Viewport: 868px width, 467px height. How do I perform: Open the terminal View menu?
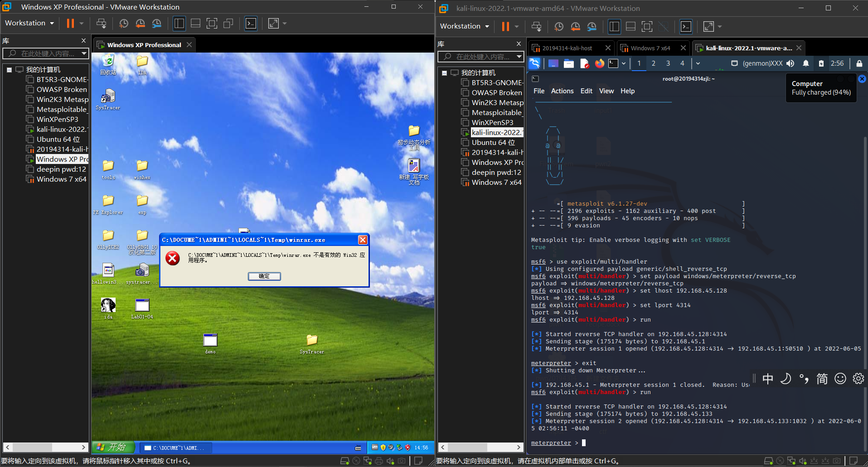pyautogui.click(x=606, y=91)
